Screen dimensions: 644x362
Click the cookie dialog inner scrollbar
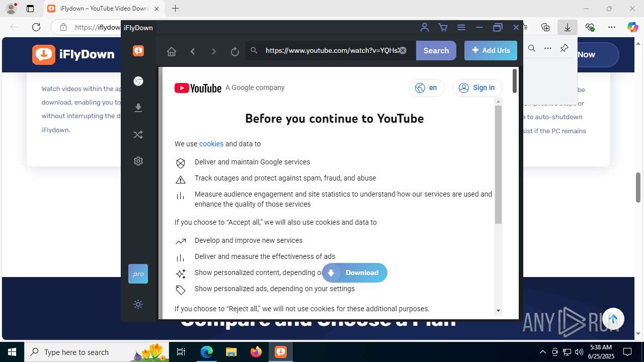[x=498, y=164]
